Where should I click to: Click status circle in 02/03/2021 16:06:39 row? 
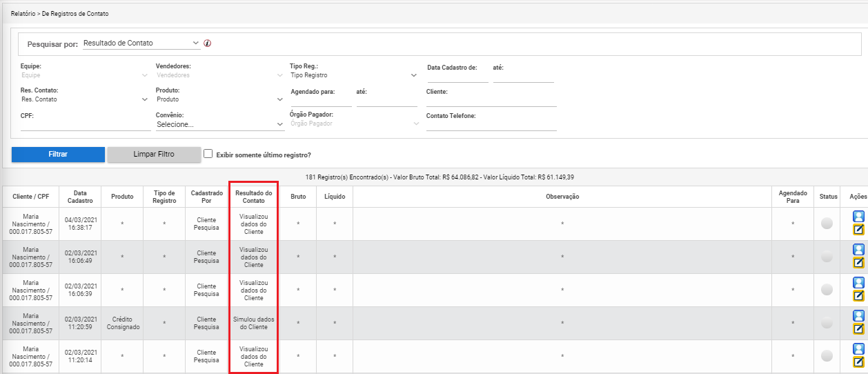coord(827,290)
